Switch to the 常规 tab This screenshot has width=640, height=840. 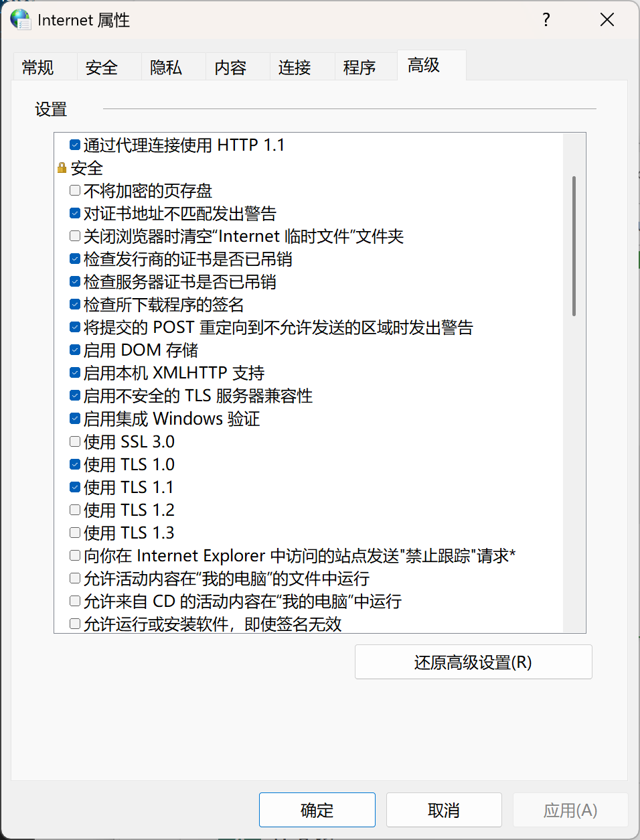[38, 67]
